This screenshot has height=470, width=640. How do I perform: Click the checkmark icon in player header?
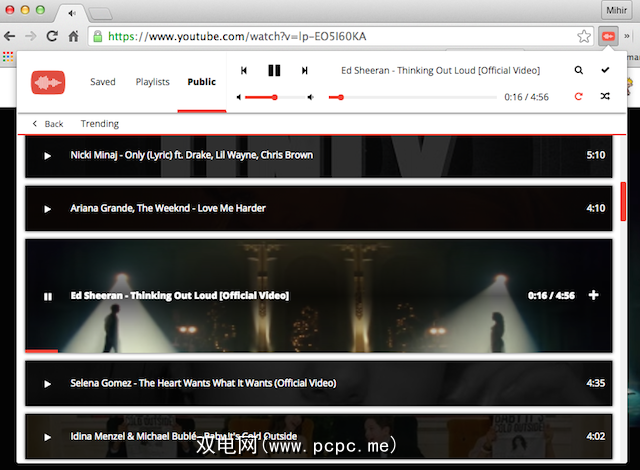click(605, 70)
